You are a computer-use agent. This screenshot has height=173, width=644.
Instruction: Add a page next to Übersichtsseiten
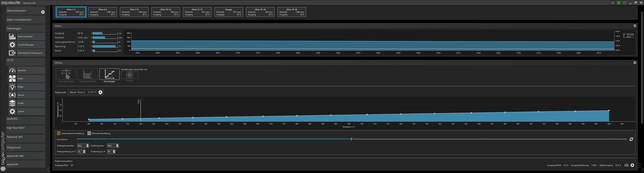click(43, 12)
